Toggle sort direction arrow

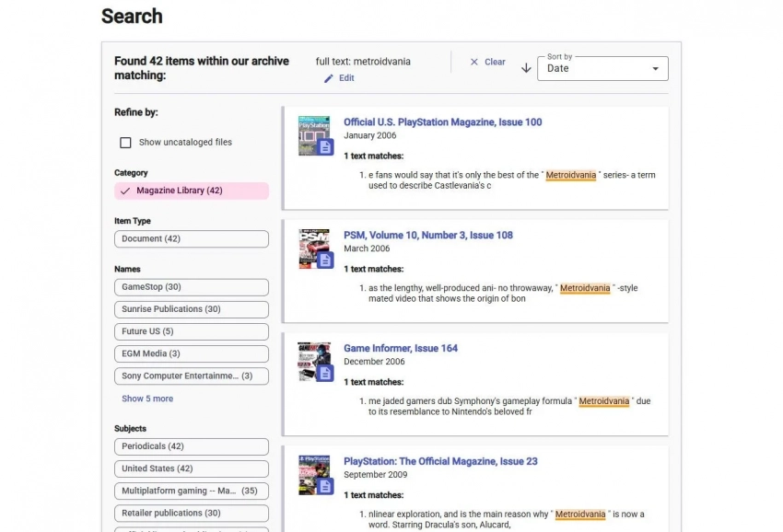526,68
